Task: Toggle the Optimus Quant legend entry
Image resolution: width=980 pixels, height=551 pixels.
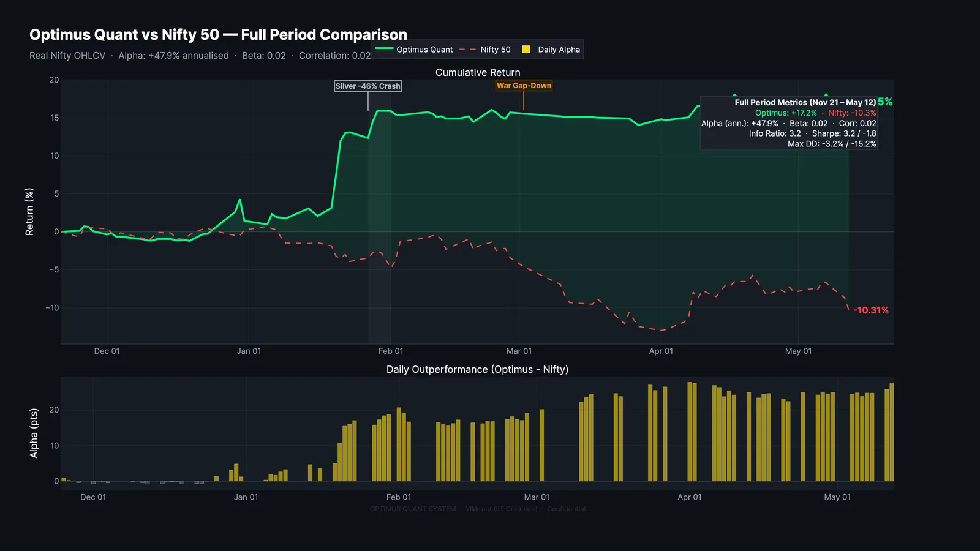Action: pyautogui.click(x=414, y=50)
